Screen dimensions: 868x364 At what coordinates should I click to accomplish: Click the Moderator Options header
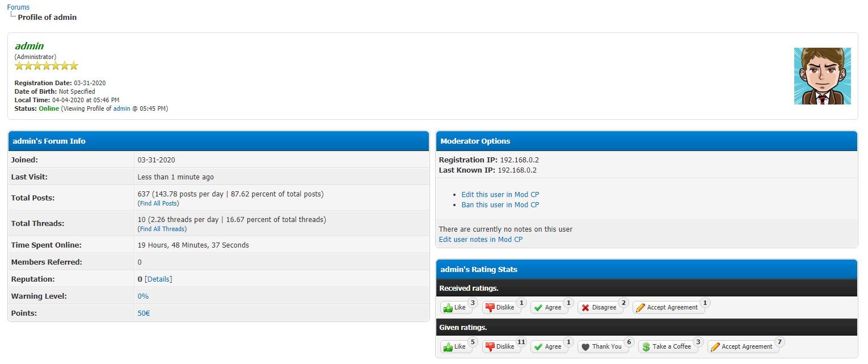647,141
